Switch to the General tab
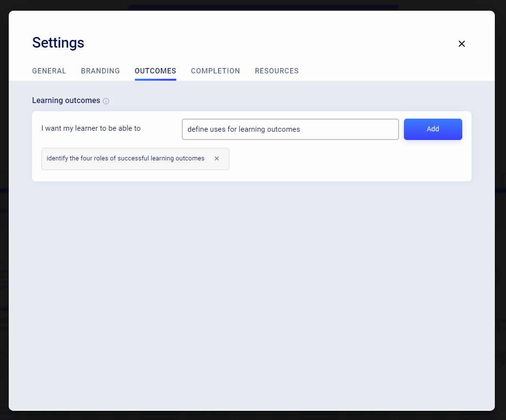Screen dimensions: 506x420 (x=49, y=71)
